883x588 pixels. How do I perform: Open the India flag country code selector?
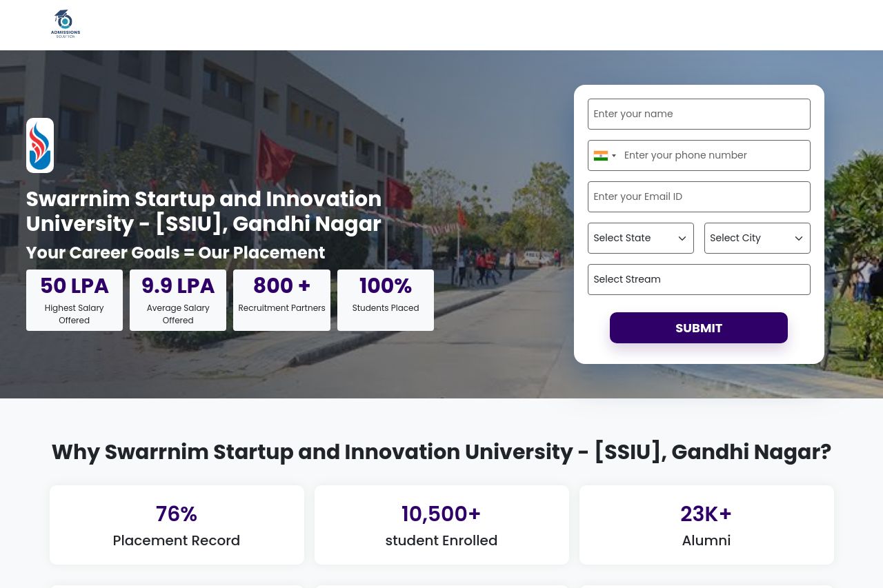(604, 156)
